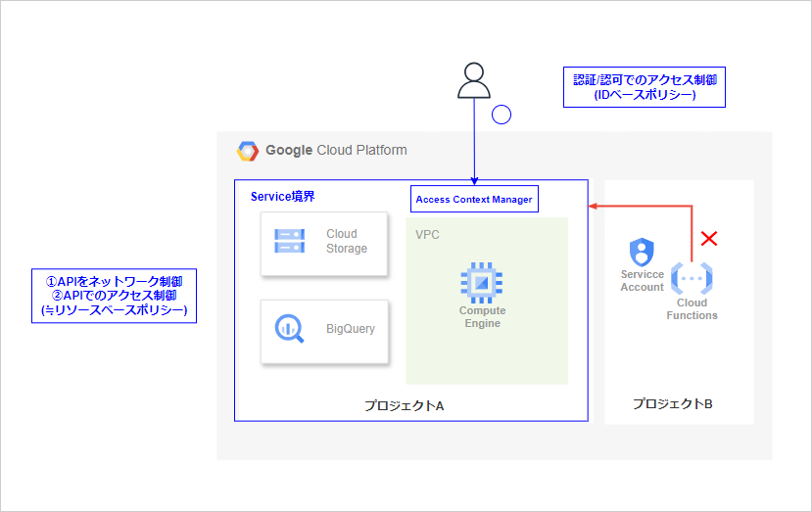Click the 'プロジェクトB' label
812x512 pixels.
(672, 403)
